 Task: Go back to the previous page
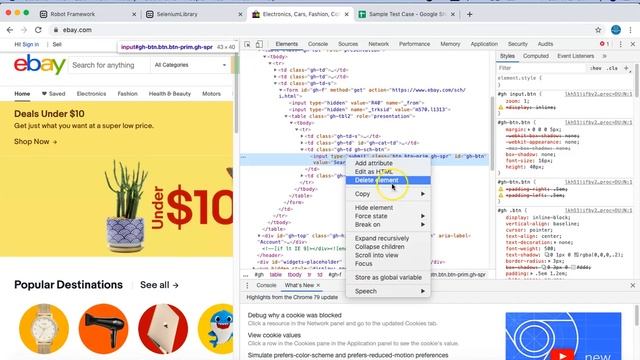(x=10, y=30)
